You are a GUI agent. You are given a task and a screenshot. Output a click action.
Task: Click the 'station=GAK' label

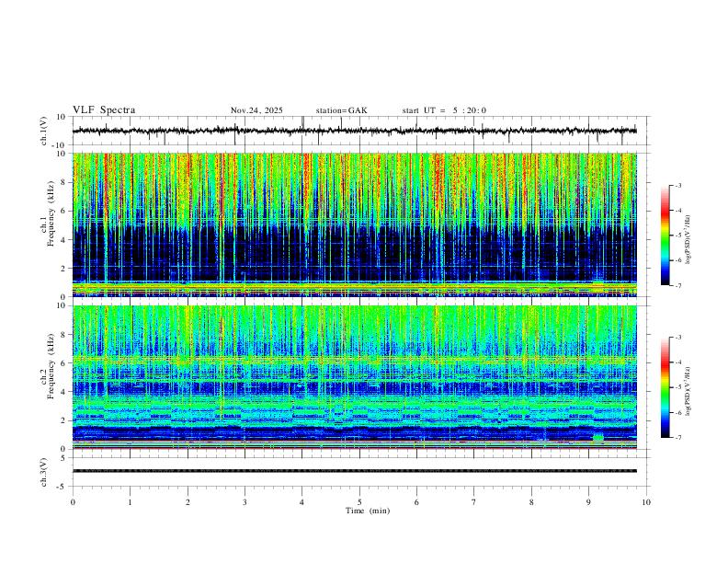click(x=341, y=110)
